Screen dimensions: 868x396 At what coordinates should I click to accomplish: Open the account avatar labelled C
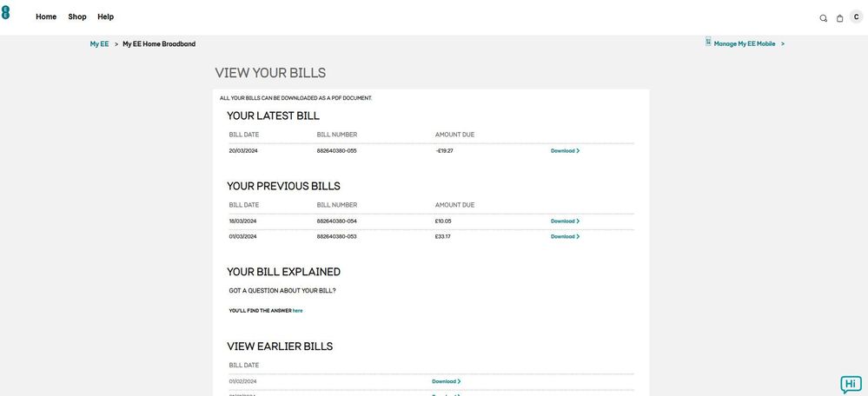click(857, 17)
